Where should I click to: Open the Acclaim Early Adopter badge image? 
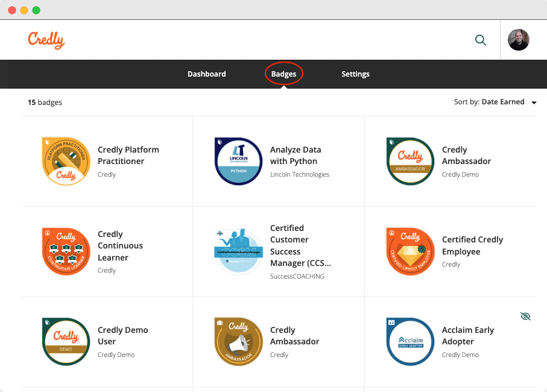tap(410, 341)
